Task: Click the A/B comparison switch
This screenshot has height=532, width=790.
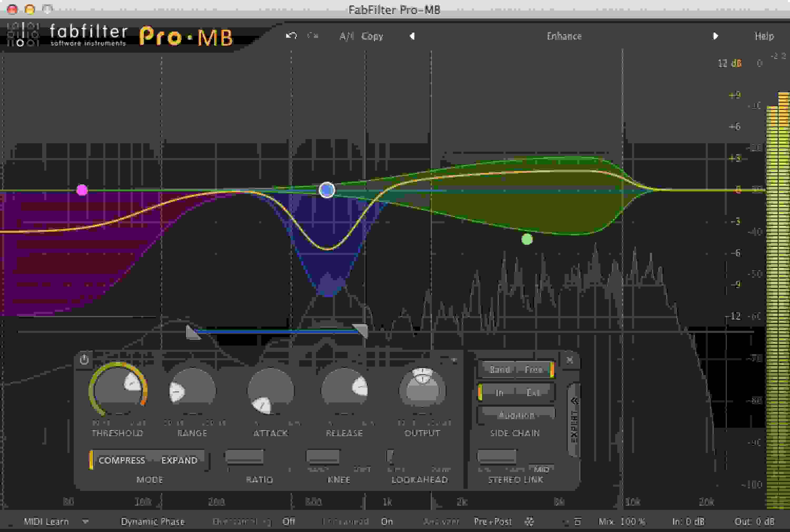Action: (x=346, y=36)
